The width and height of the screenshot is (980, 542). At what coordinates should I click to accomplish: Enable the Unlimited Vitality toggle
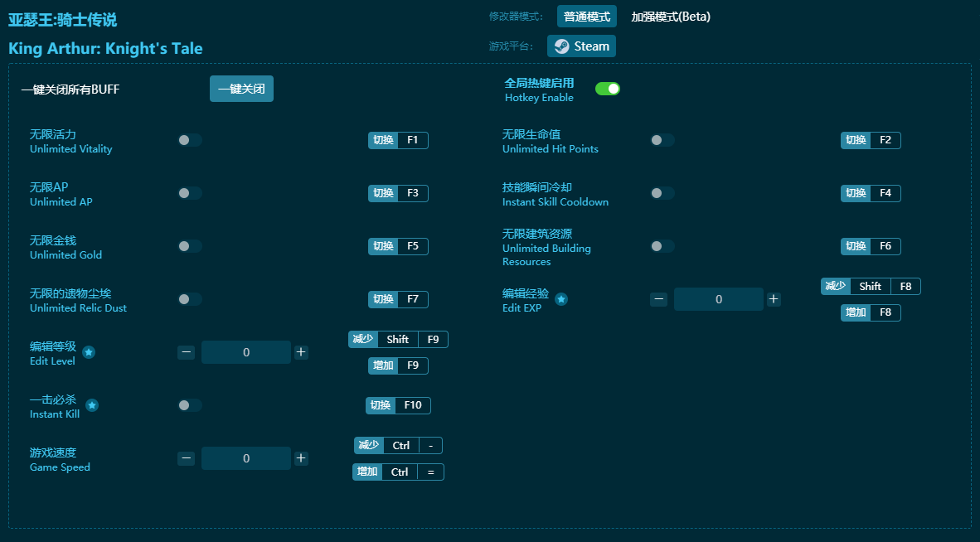[x=190, y=140]
